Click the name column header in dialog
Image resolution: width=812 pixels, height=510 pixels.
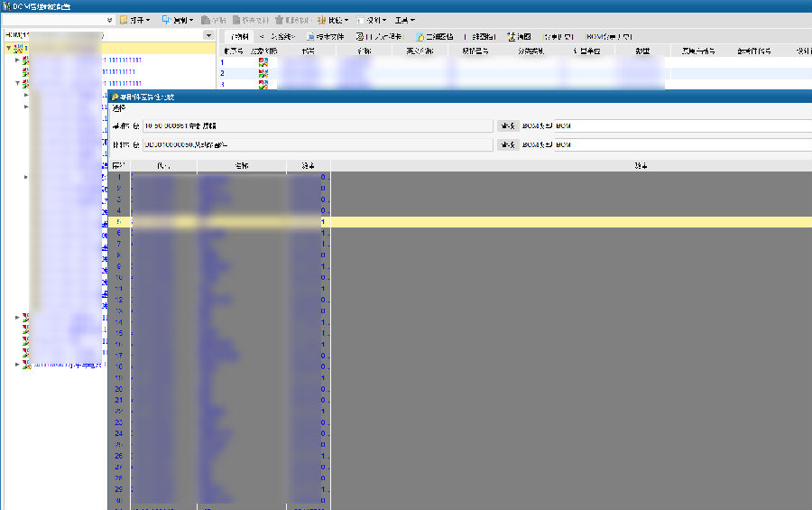241,166
